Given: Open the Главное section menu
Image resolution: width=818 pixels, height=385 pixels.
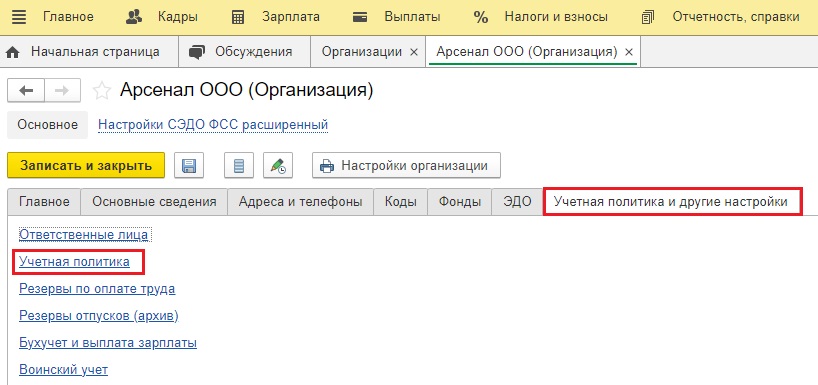Looking at the screenshot, I should [68, 17].
